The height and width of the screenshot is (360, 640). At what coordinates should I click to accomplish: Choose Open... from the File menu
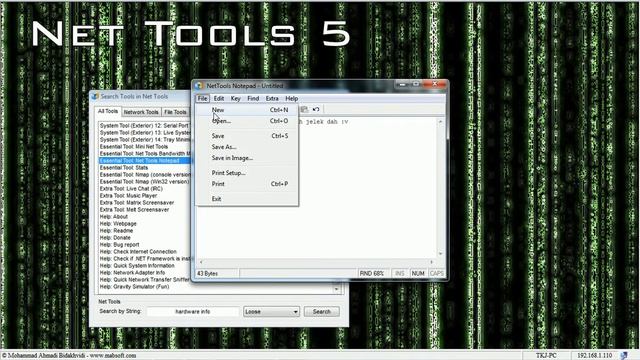click(x=247, y=121)
